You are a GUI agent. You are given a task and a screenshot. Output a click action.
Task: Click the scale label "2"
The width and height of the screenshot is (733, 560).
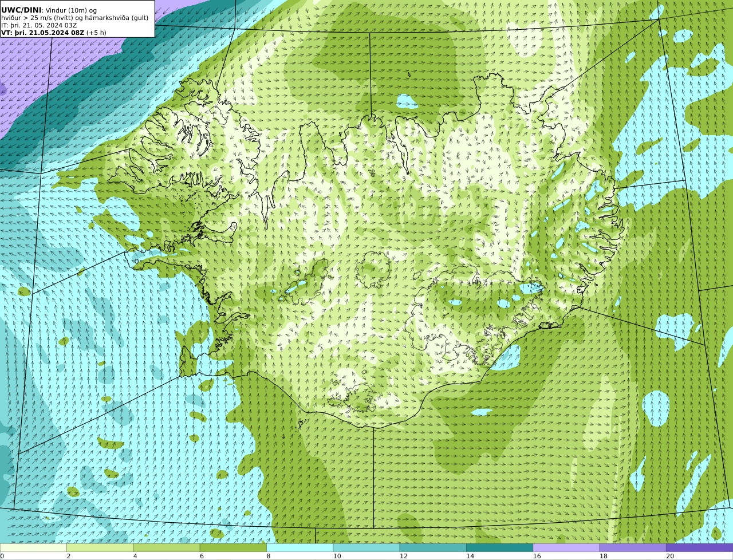69,556
